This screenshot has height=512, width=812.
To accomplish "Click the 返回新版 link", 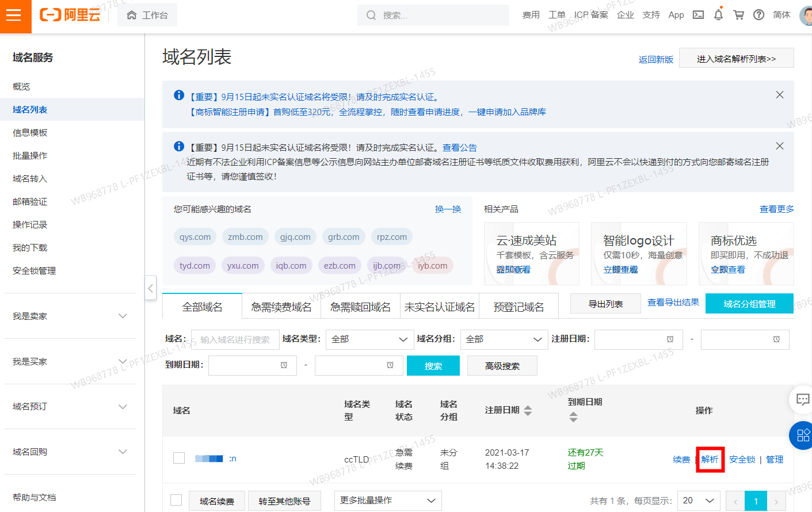I will click(x=655, y=59).
